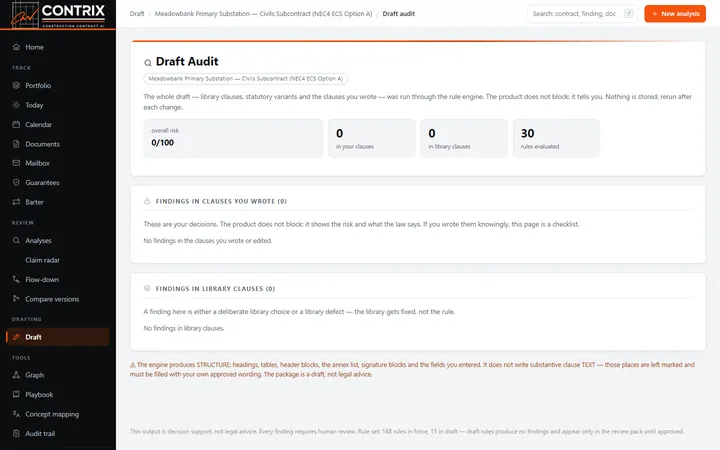Click the Compare versions branch icon
Image resolution: width=720 pixels, height=450 pixels.
point(16,299)
